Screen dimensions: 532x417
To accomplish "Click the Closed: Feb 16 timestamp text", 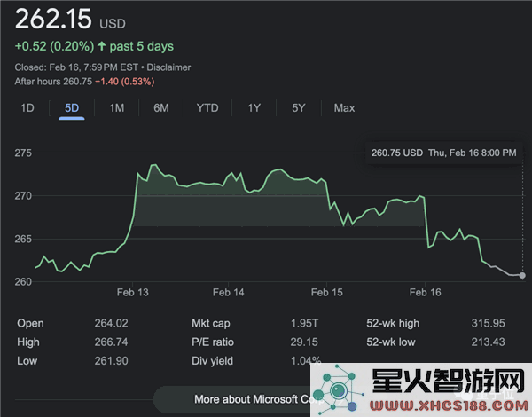I will (76, 67).
